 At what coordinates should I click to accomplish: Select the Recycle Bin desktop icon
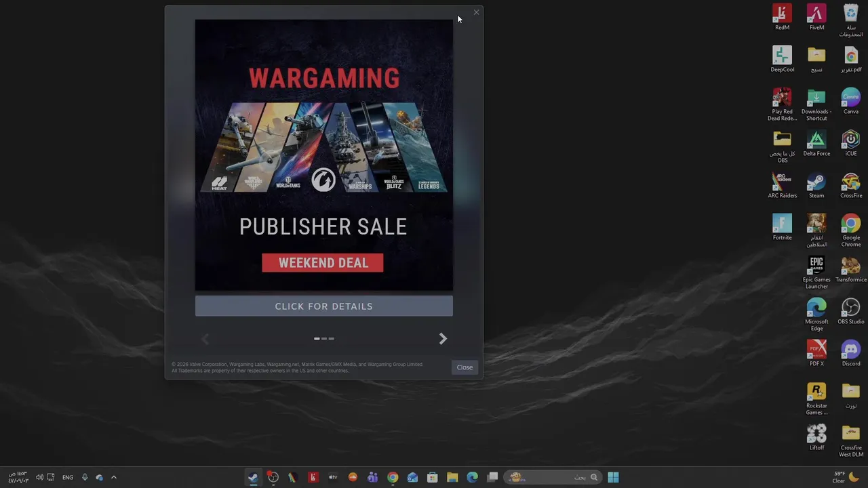click(x=851, y=21)
